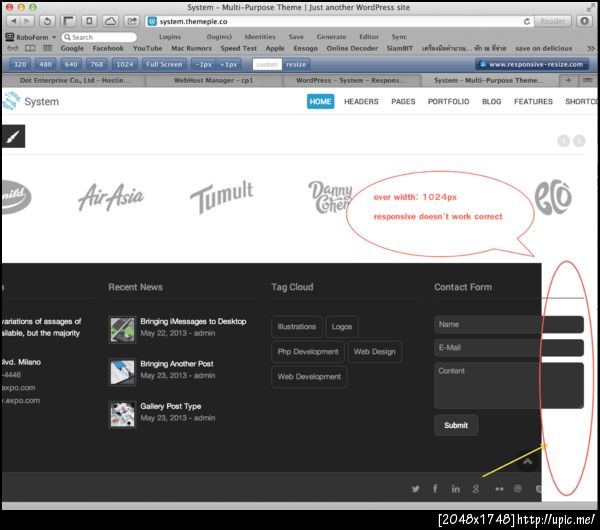The image size is (600, 530).
Task: Click the E-Mail input field
Action: click(509, 347)
